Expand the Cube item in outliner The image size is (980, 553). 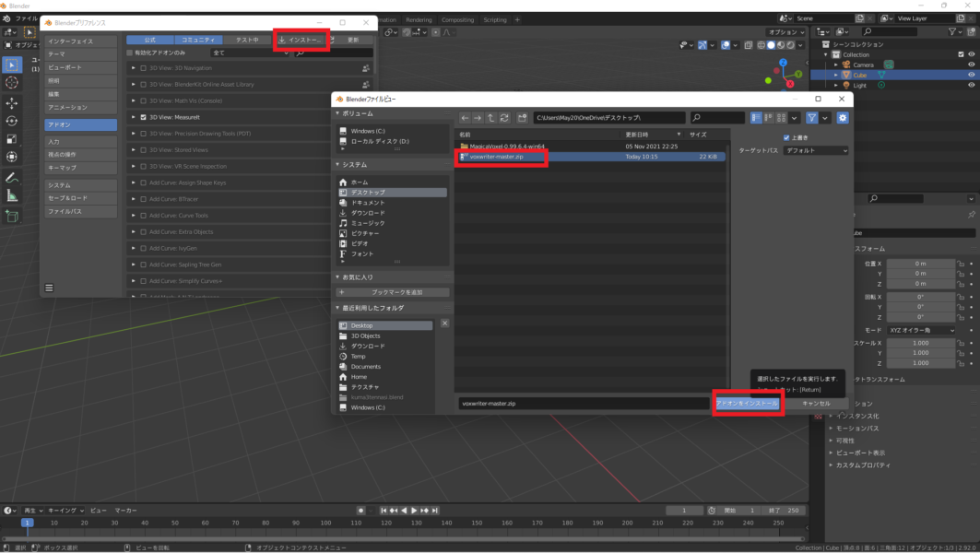click(x=836, y=75)
